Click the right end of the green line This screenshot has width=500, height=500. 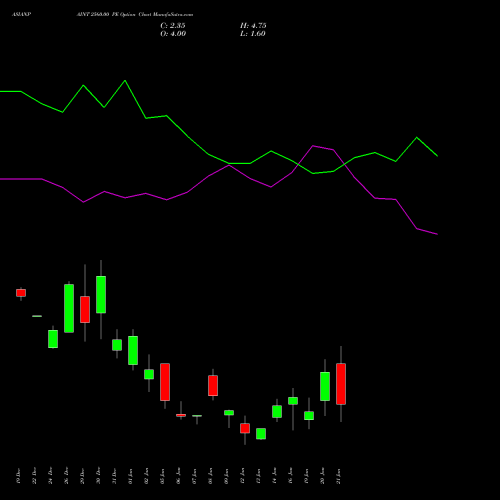pyautogui.click(x=437, y=156)
